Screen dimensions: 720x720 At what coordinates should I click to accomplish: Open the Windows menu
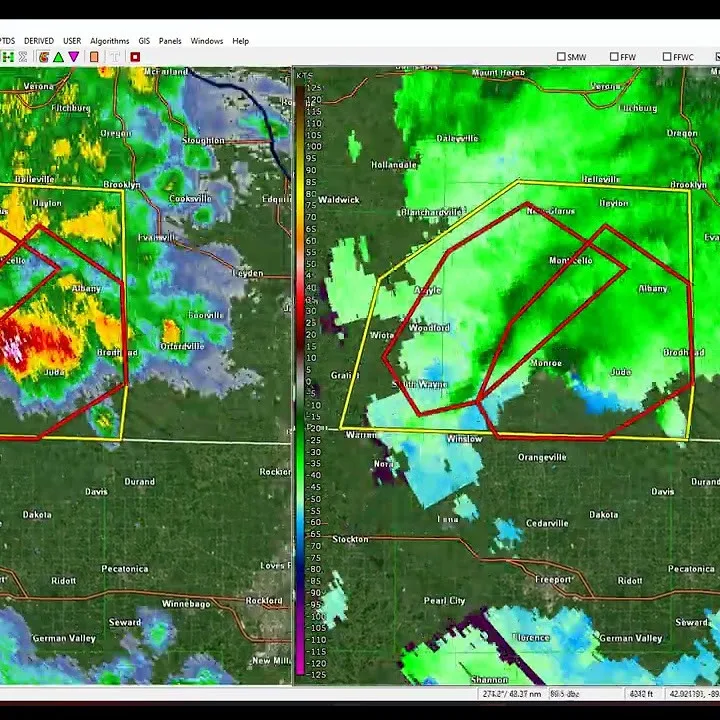[x=207, y=41]
